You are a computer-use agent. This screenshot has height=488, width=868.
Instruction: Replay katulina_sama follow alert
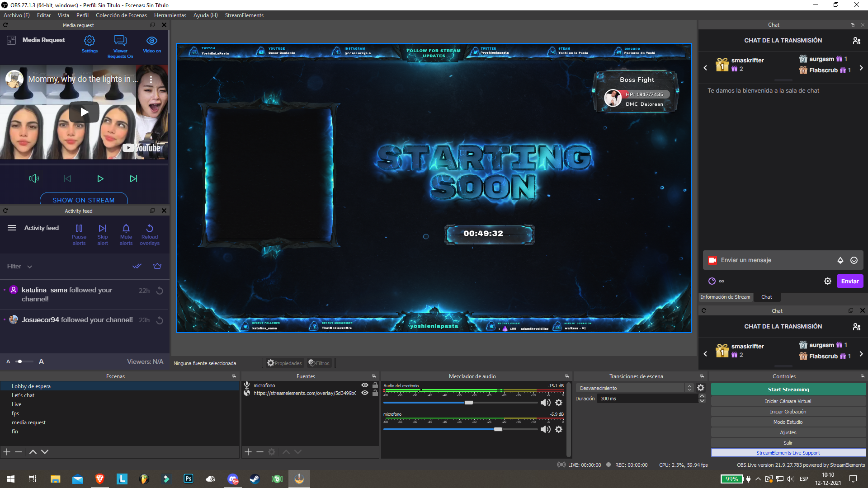[160, 291]
